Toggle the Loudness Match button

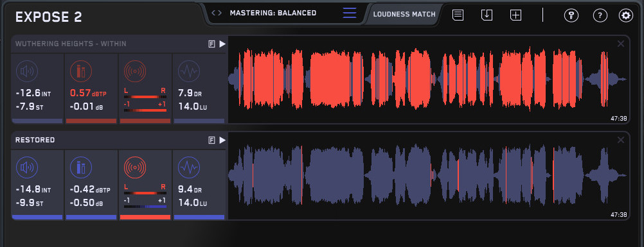pyautogui.click(x=404, y=14)
